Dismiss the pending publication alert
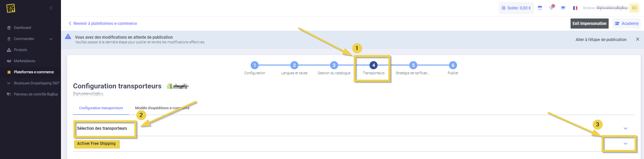This screenshot has width=644, height=159. tap(638, 39)
